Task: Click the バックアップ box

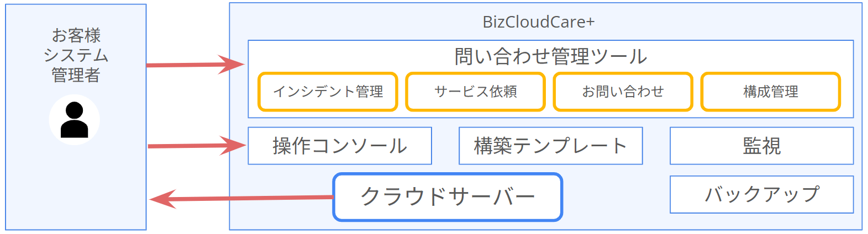Action: tap(761, 194)
